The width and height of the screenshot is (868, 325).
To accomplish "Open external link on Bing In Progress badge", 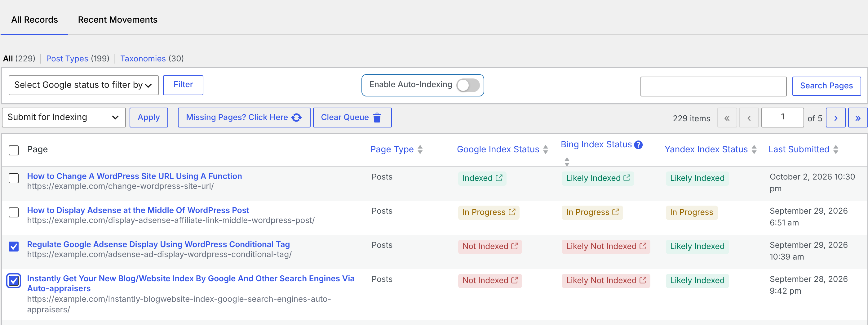I will pos(615,212).
